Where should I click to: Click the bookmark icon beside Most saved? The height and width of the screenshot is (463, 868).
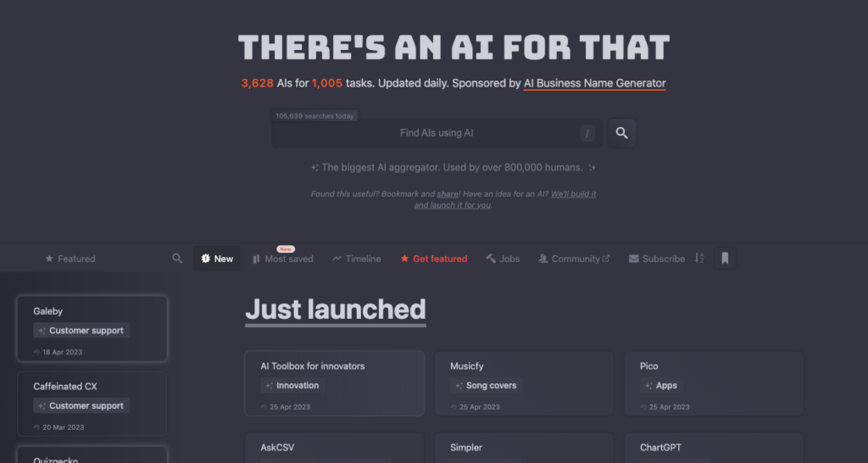click(x=256, y=259)
